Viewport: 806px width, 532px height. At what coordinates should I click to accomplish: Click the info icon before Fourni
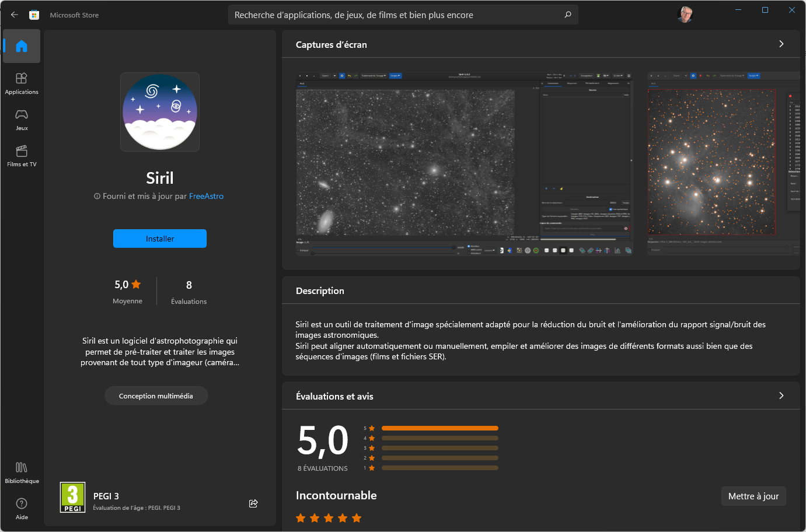click(x=97, y=197)
